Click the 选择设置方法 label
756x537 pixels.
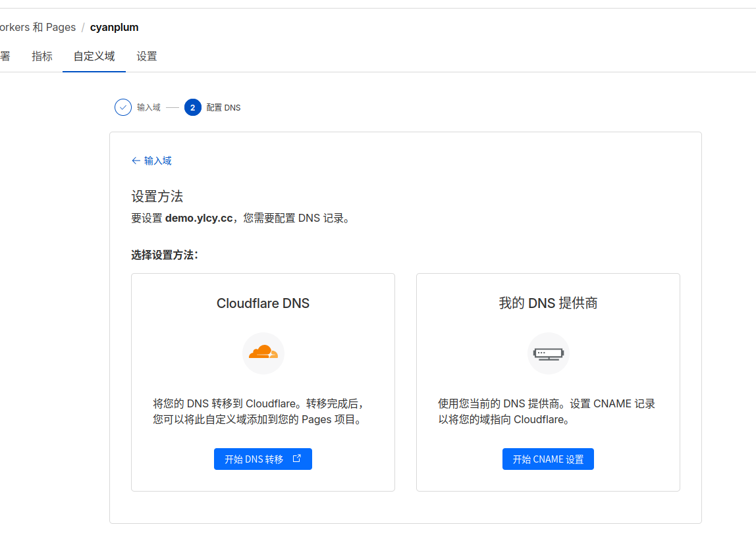point(165,255)
